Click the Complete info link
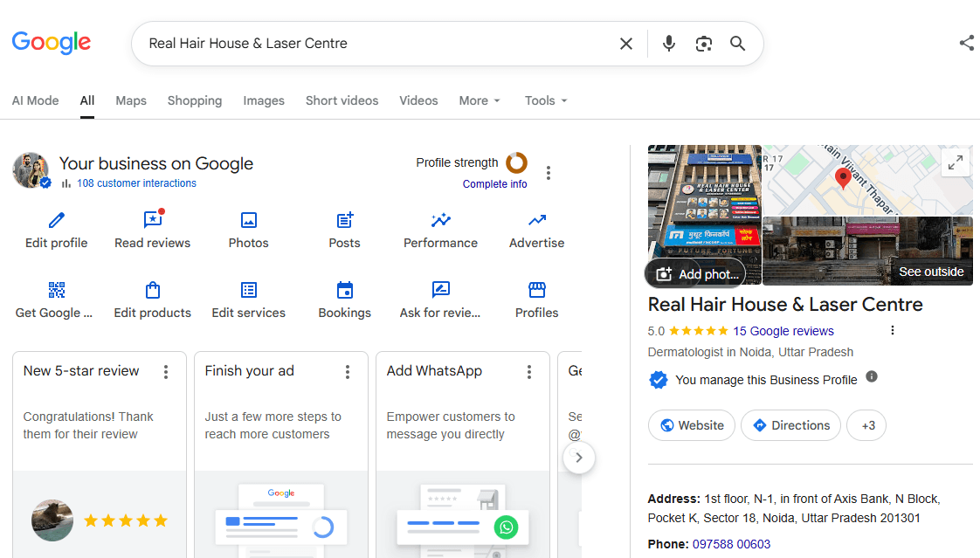Viewport: 980px width, 558px height. [x=494, y=183]
